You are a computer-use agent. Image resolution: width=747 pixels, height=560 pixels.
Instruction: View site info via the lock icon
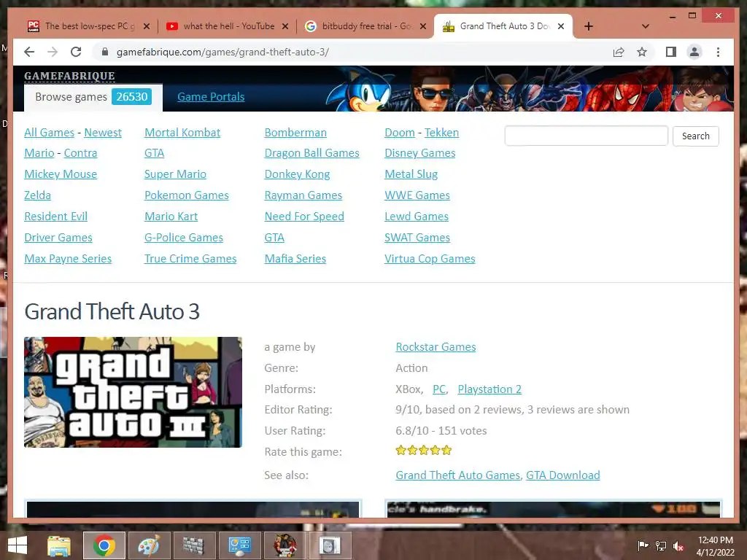point(105,52)
